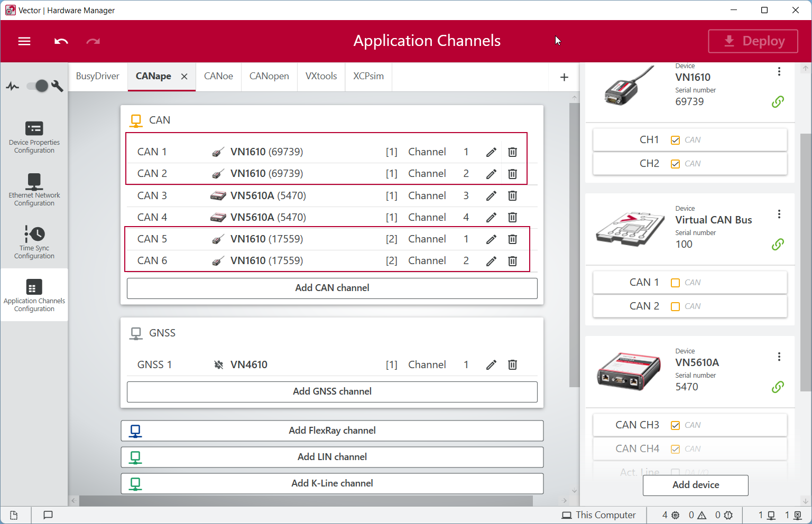Toggle VN5610A CAN CH4 checkbox
Screen dimensions: 812x524
coord(675,449)
